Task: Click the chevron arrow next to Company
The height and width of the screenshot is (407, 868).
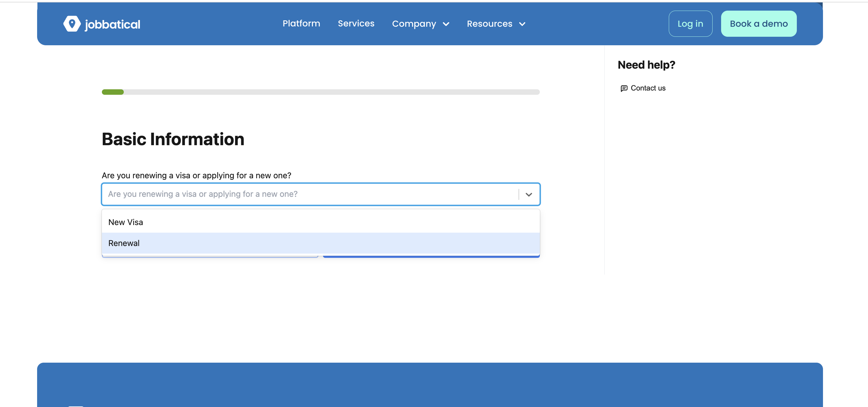Action: pyautogui.click(x=446, y=24)
